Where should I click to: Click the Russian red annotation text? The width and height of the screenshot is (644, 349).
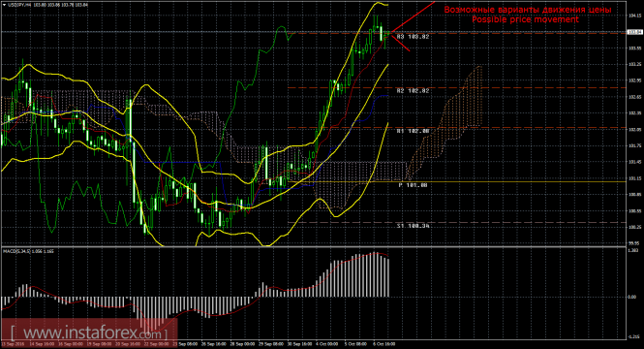(x=528, y=9)
